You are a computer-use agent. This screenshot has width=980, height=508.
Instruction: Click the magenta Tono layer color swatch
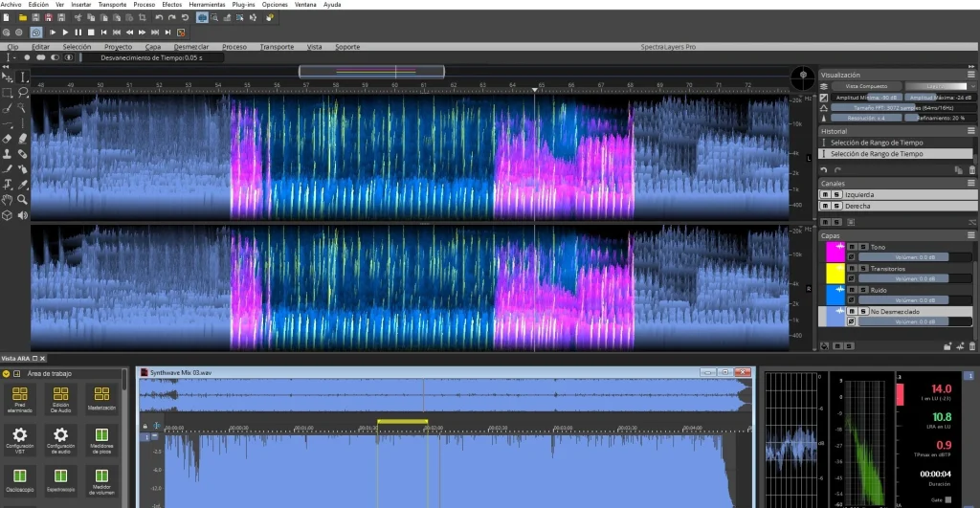835,253
